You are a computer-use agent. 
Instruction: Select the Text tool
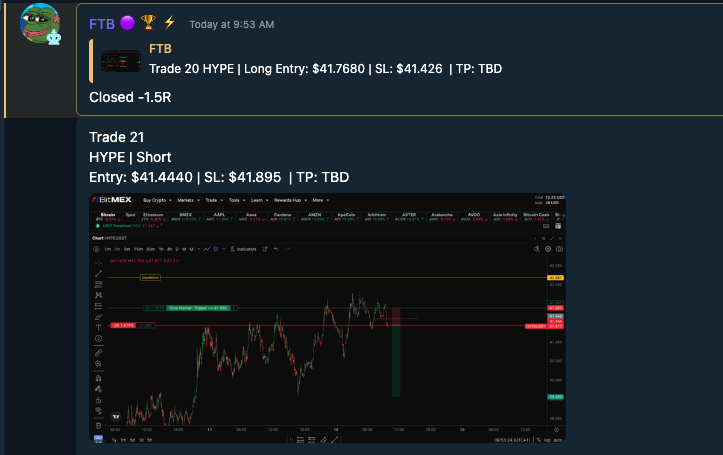pos(98,328)
